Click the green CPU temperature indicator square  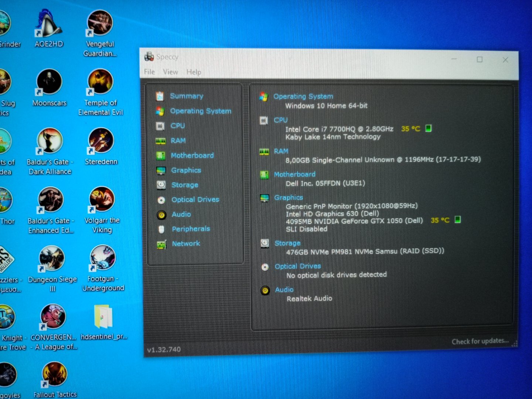click(x=428, y=128)
